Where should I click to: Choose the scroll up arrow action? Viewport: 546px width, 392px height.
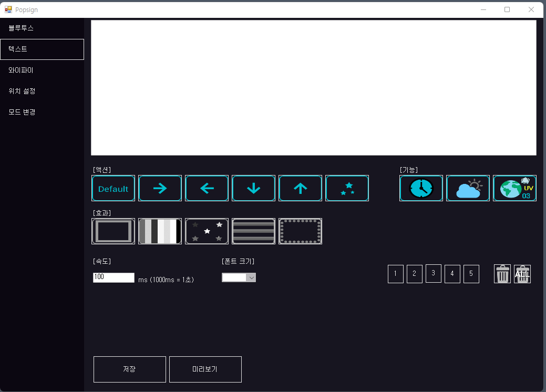click(300, 188)
